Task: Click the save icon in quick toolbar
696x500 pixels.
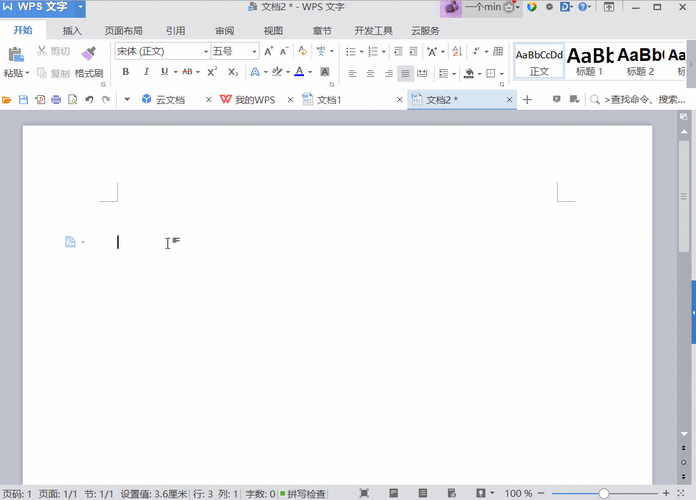Action: click(x=24, y=100)
